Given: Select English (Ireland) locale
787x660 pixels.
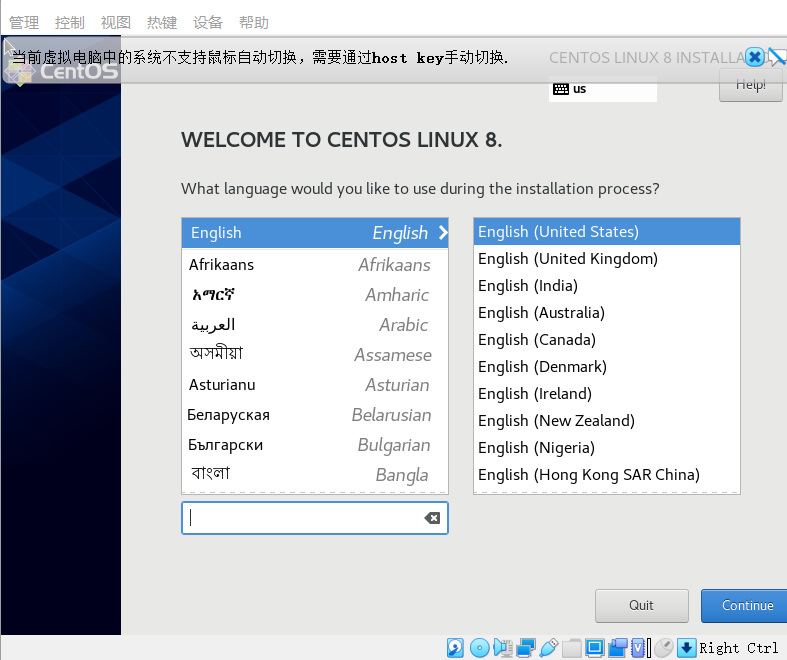Looking at the screenshot, I should (607, 394).
